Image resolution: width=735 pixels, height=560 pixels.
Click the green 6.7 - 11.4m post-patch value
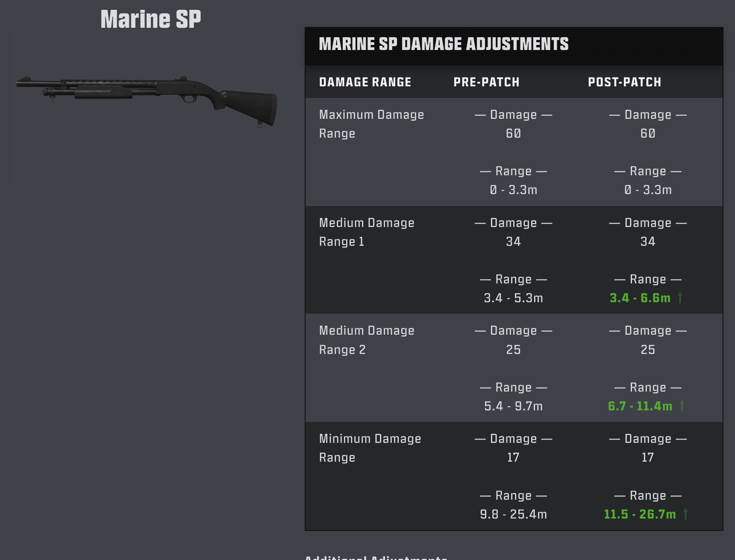(x=640, y=406)
